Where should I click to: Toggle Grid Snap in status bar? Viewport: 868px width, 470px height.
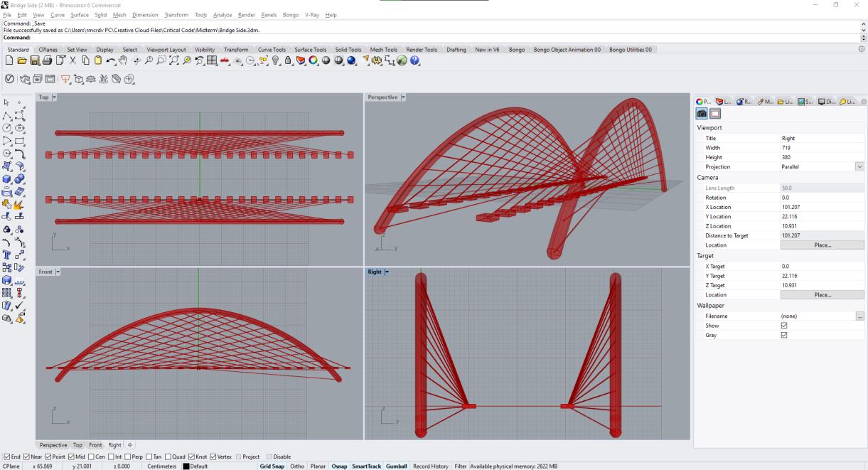click(x=272, y=466)
